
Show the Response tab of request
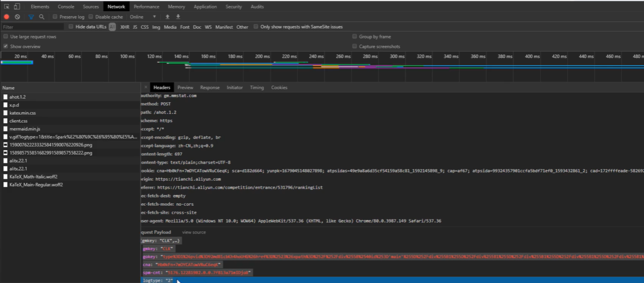click(x=210, y=88)
